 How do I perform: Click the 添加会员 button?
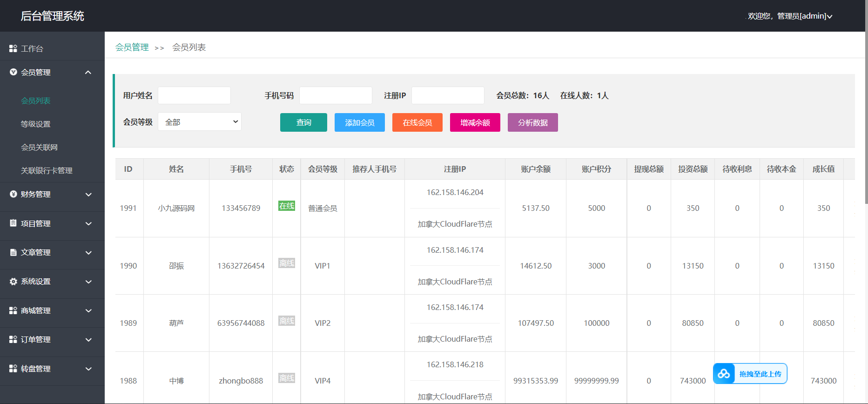[x=360, y=122]
